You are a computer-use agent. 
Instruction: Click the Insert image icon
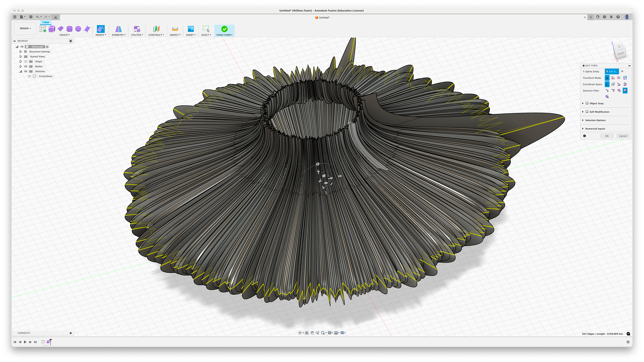pos(191,29)
